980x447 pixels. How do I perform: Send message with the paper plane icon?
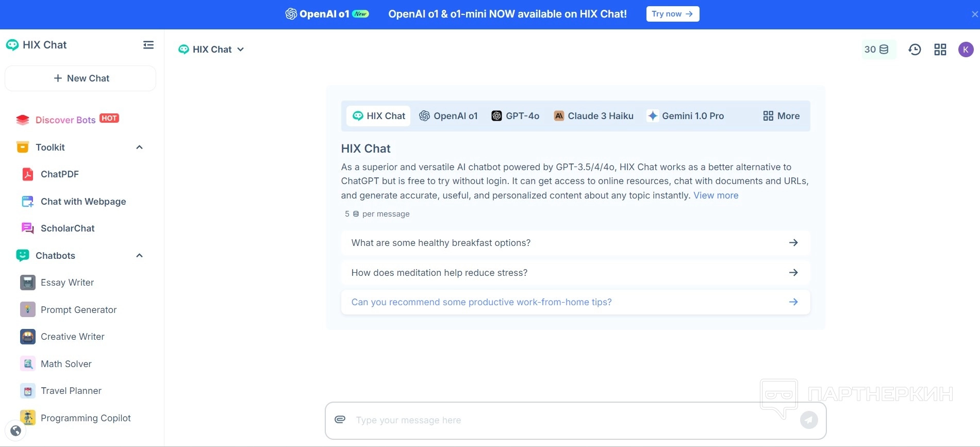[809, 420]
